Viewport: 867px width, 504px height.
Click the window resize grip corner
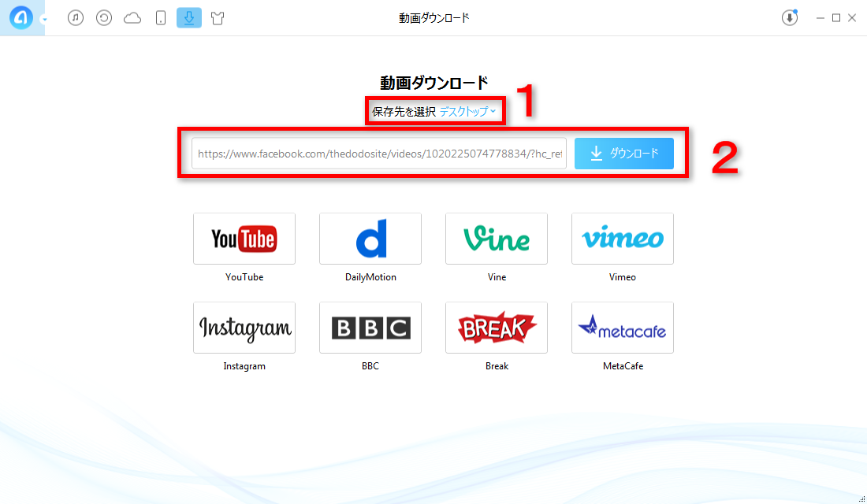861,499
